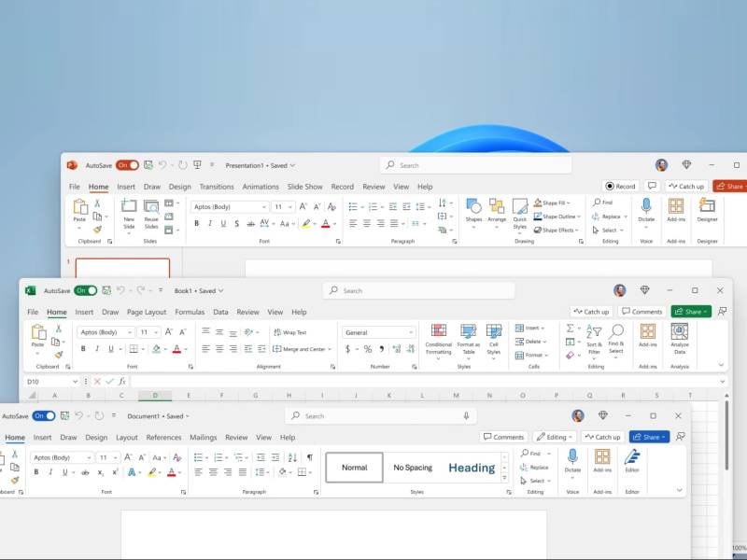
Task: Toggle AutoSave switch in Word
Action: [x=43, y=415]
